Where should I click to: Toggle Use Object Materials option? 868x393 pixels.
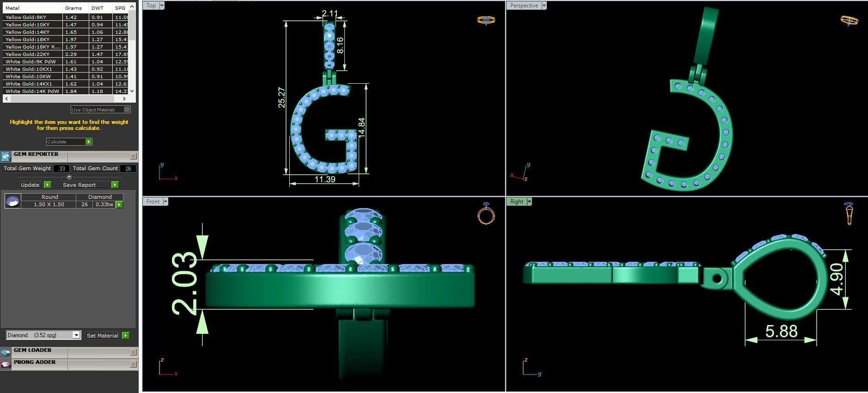pos(127,110)
